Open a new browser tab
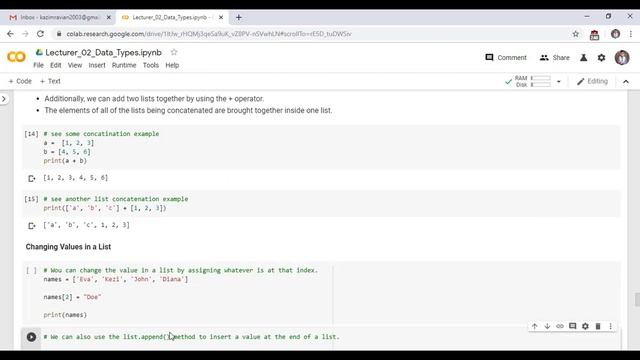Image resolution: width=640 pixels, height=360 pixels. 239,18
